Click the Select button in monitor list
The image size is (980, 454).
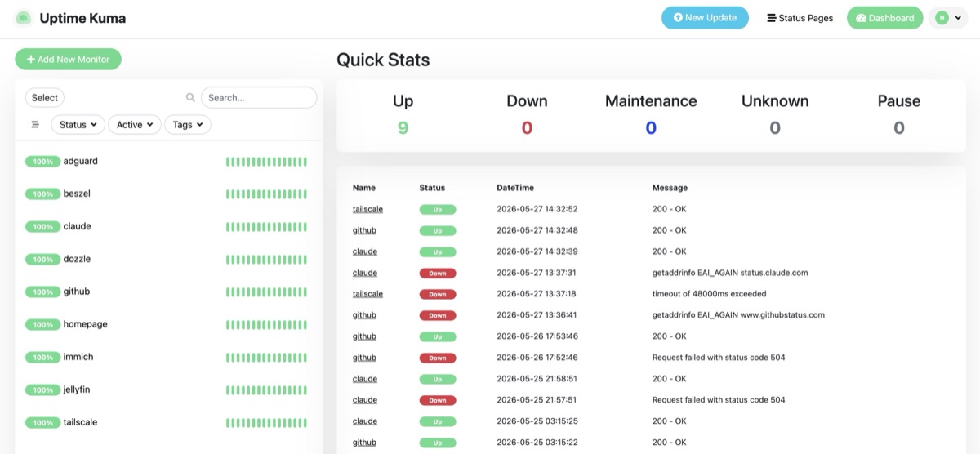pos(45,98)
